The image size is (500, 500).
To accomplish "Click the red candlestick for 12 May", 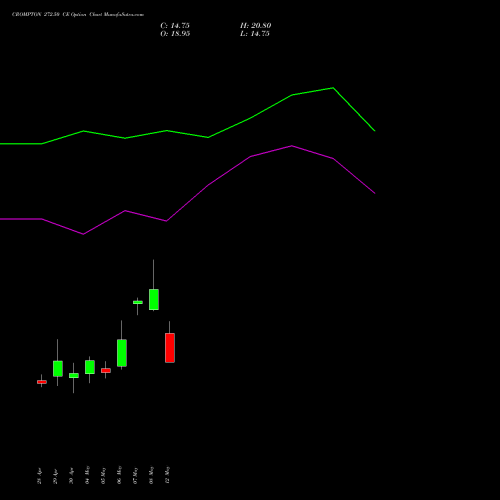I will click(x=170, y=348).
